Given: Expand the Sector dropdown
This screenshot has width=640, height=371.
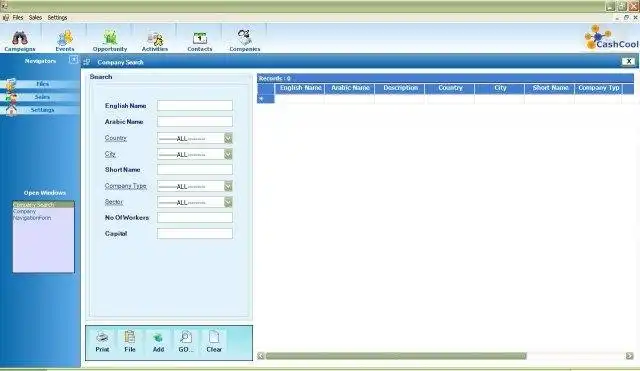Looking at the screenshot, I should click(x=228, y=202).
